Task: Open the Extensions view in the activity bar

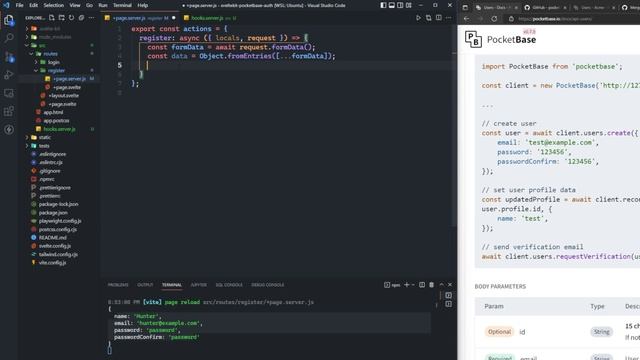Action: click(x=9, y=111)
